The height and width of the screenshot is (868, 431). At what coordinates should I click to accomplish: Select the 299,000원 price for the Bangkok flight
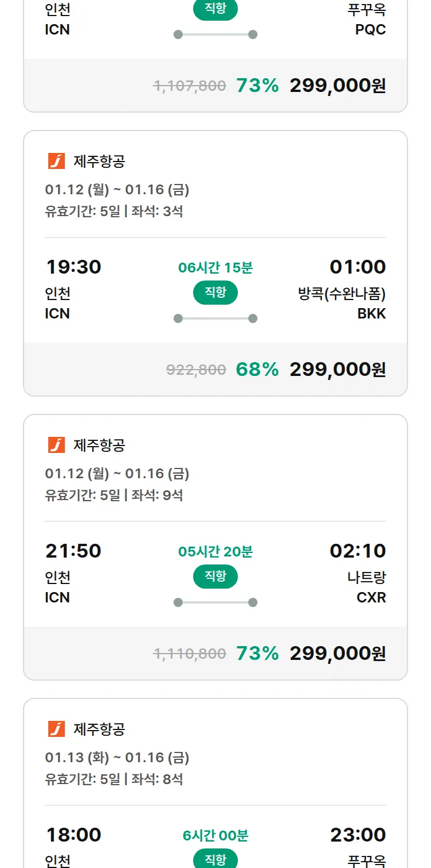[x=337, y=369]
